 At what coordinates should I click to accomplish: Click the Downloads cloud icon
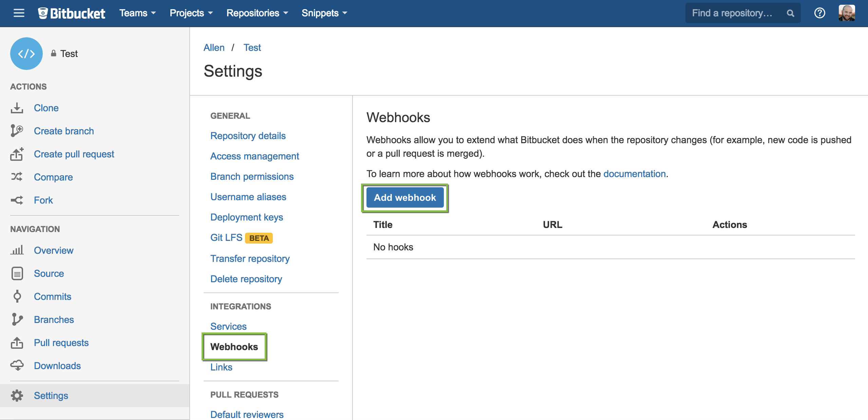[x=17, y=365]
